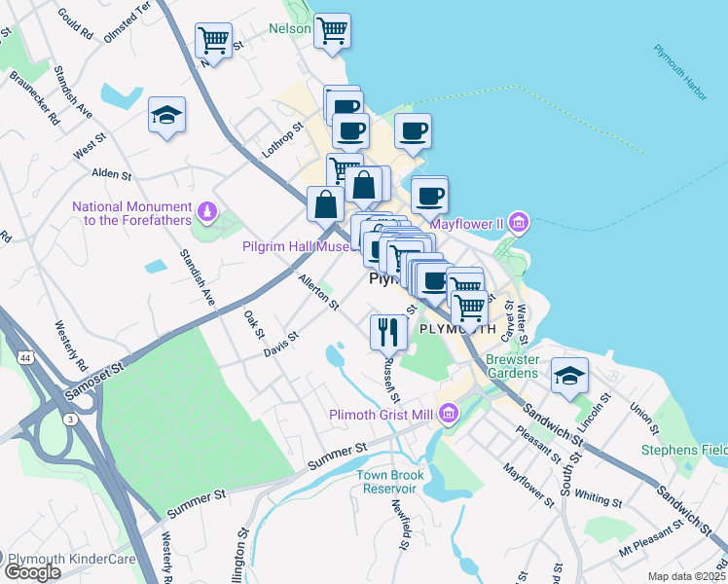Click the Map data ©2025 attribution text

point(686,576)
